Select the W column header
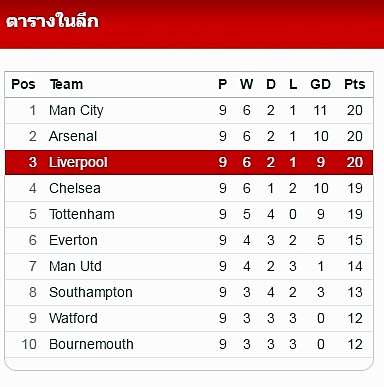 click(246, 84)
